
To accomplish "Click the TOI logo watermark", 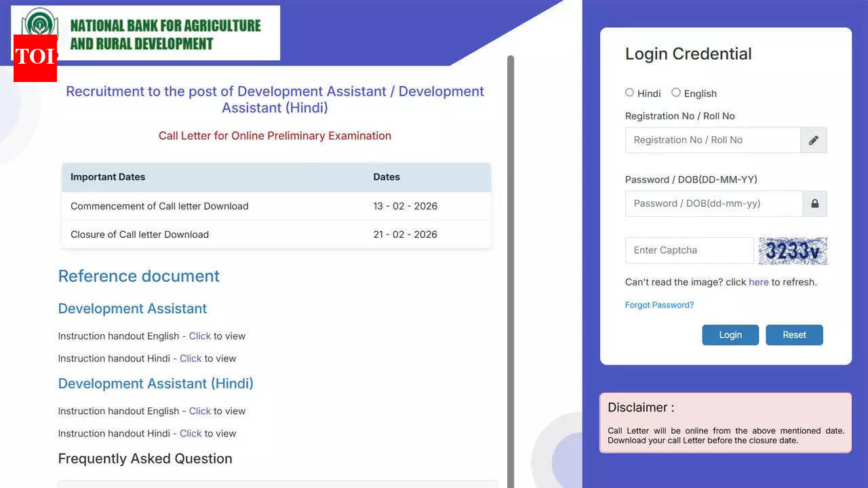I will [35, 58].
